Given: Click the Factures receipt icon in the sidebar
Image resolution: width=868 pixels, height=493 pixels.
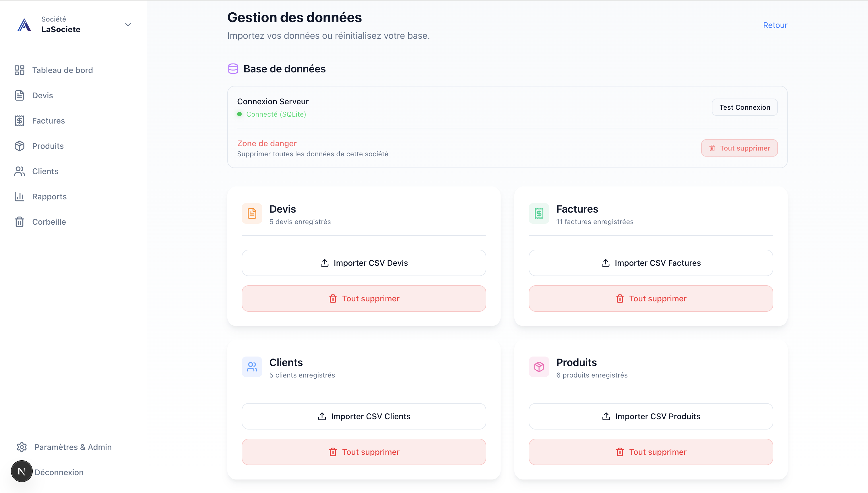Looking at the screenshot, I should pos(19,121).
